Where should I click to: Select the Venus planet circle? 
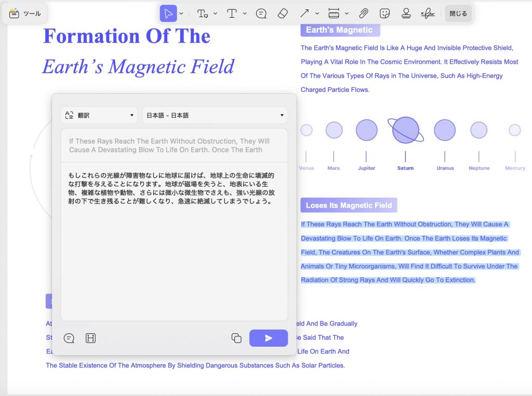(x=307, y=130)
